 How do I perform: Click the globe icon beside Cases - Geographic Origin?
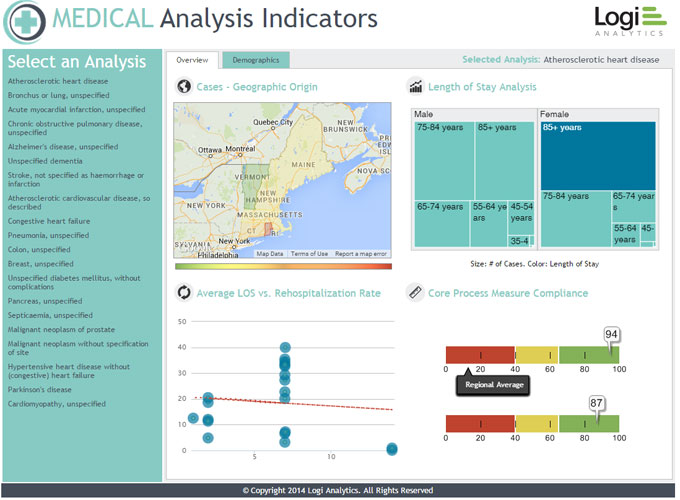tap(184, 86)
